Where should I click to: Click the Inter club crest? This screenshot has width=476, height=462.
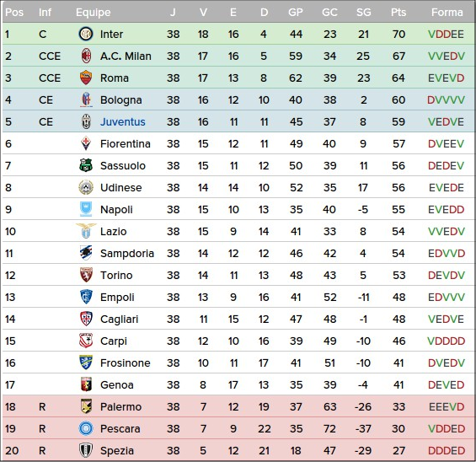click(x=86, y=34)
